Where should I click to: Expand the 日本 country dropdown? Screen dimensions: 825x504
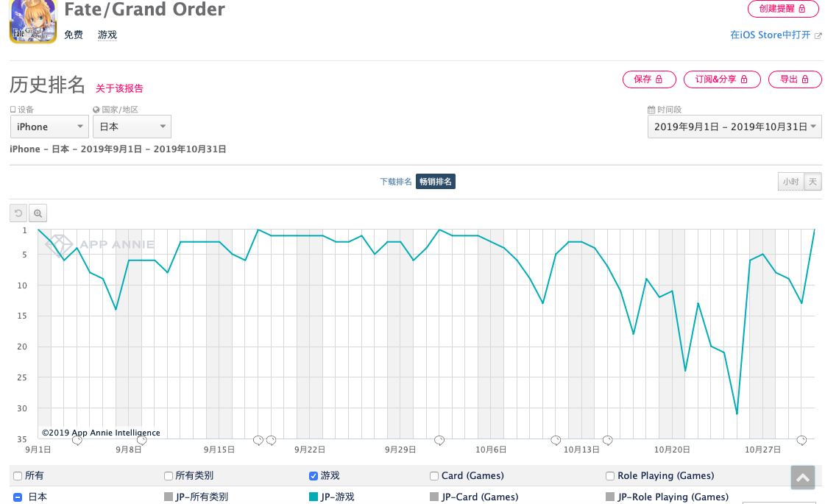click(x=132, y=127)
